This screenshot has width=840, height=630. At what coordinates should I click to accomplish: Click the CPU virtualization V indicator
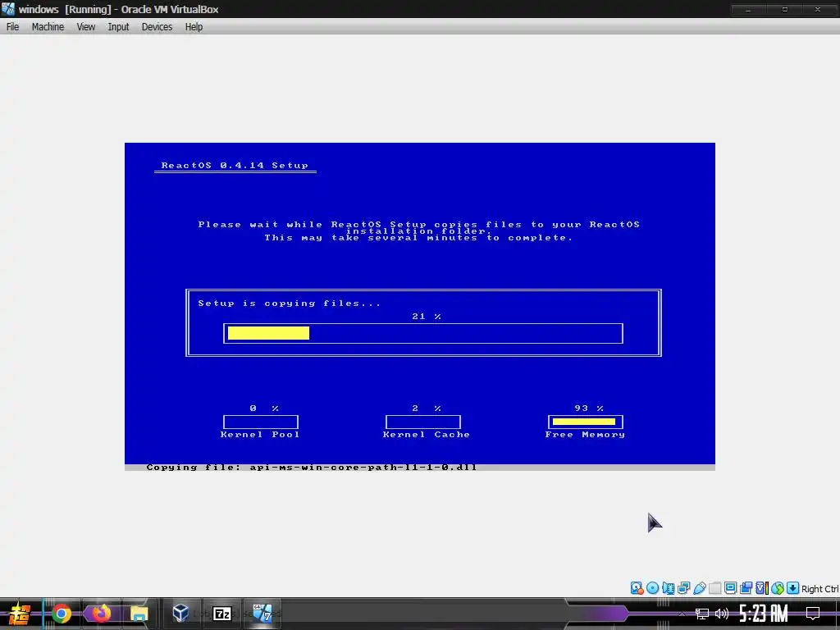tap(762, 588)
